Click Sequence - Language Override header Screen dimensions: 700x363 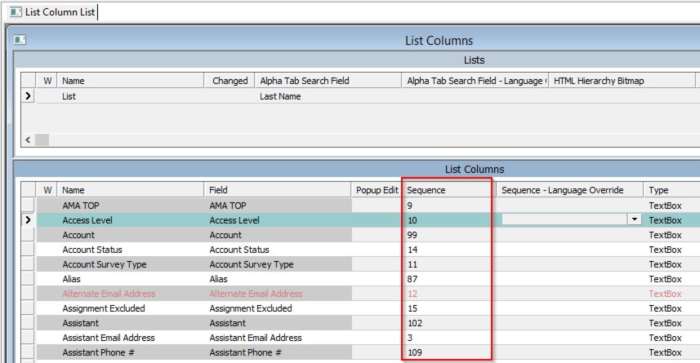pyautogui.click(x=569, y=190)
